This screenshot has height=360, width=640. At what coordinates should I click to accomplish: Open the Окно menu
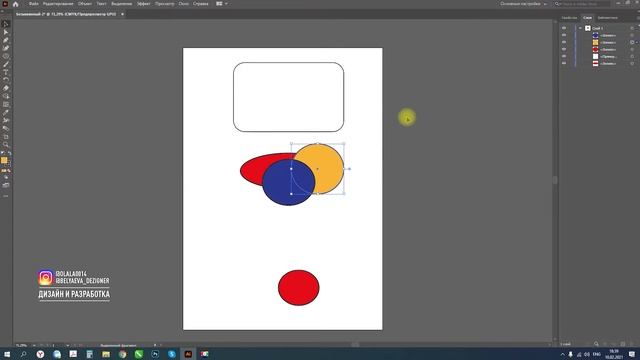click(x=184, y=4)
